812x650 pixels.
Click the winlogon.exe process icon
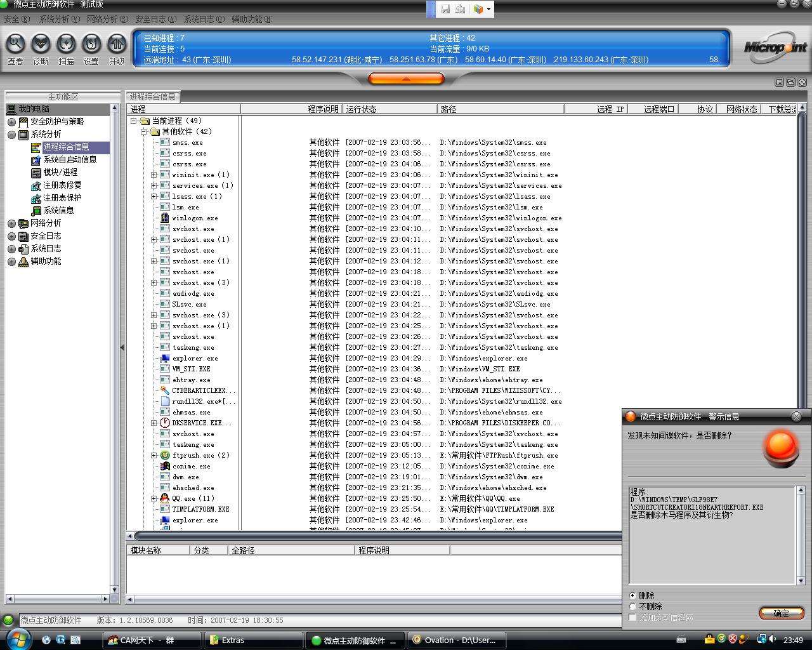click(x=165, y=218)
